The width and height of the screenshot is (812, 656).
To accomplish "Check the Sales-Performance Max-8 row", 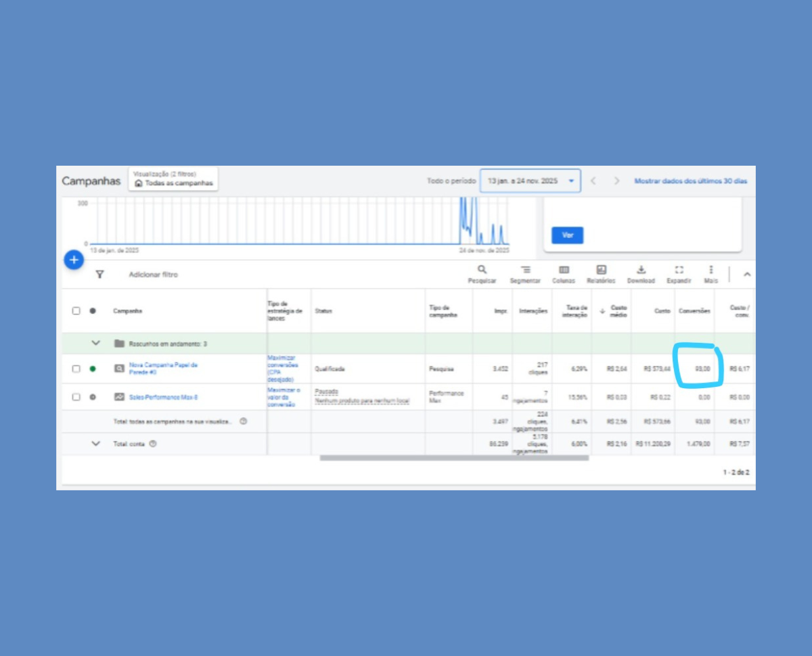I will point(76,397).
